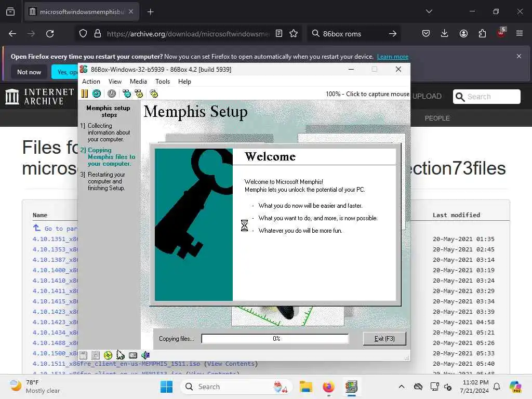Open the 86Box View menu
Viewport: 532px width, 399px height.
115,82
